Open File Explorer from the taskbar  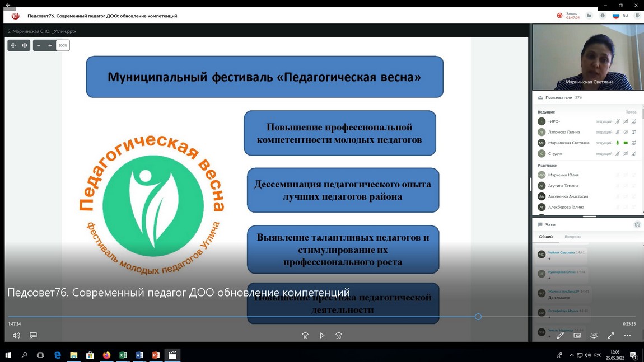73,355
